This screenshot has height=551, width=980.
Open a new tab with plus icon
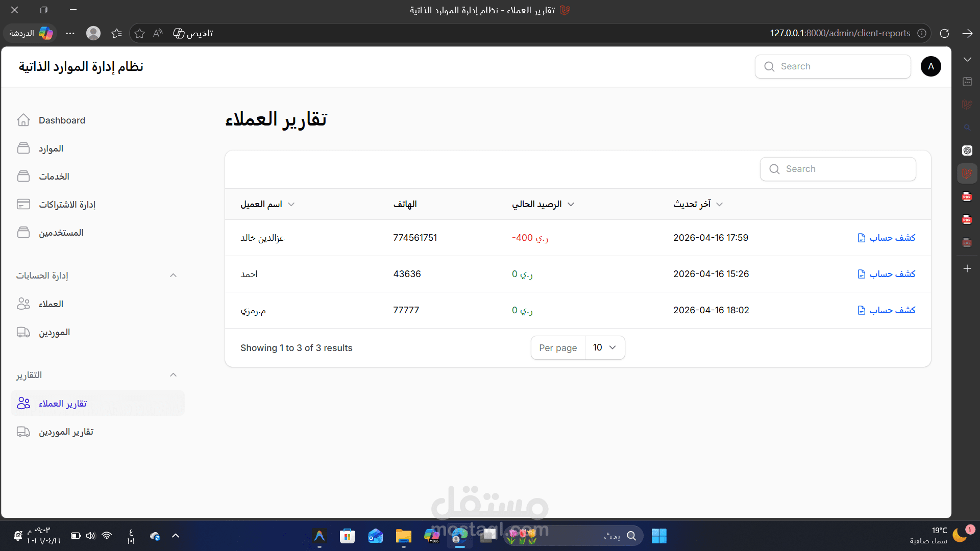click(x=967, y=268)
